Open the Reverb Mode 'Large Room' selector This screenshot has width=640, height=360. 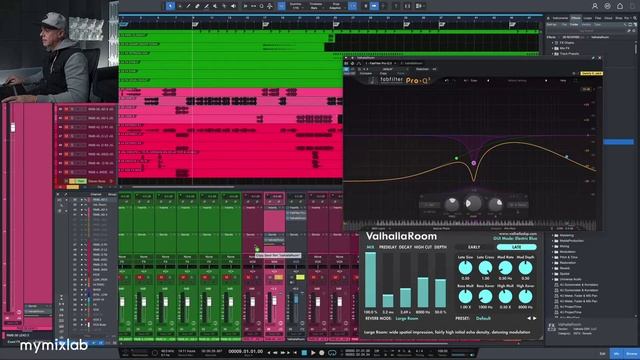(407, 318)
